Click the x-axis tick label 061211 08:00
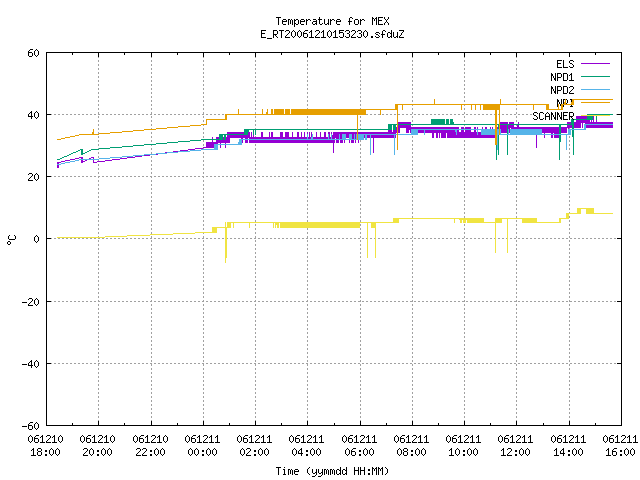Screen dimensions: 640x480 (x=411, y=446)
